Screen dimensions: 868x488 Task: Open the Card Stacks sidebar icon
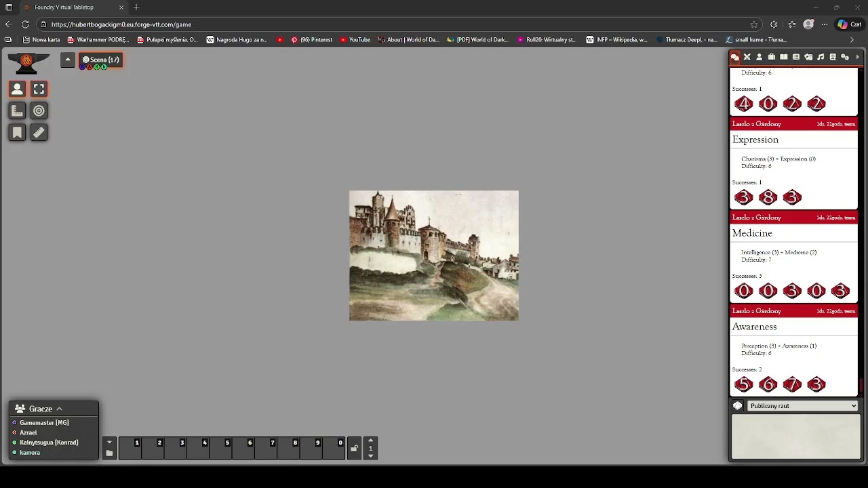point(808,57)
